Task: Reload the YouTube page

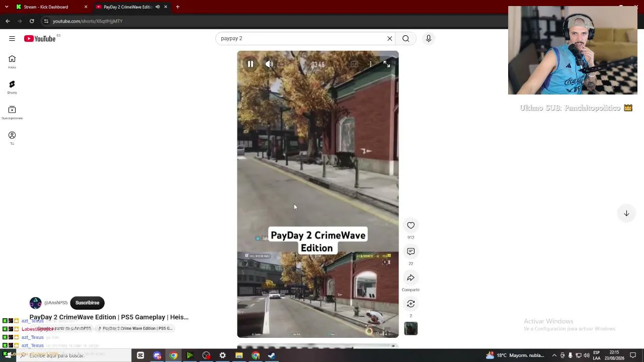Action: tap(32, 21)
